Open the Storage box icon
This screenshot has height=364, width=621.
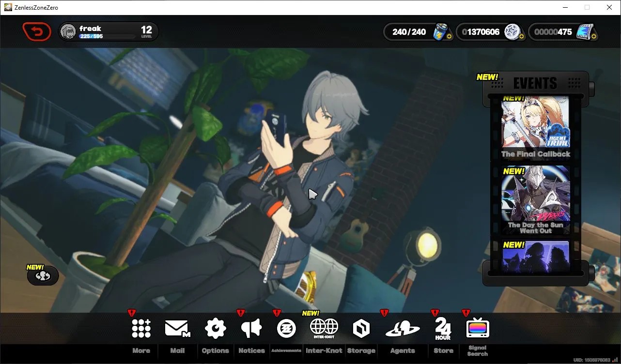(361, 329)
